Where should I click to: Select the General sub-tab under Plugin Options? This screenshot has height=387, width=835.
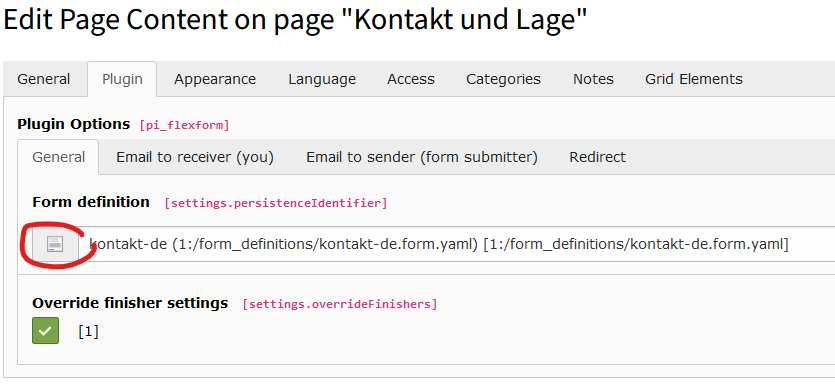pyautogui.click(x=59, y=158)
